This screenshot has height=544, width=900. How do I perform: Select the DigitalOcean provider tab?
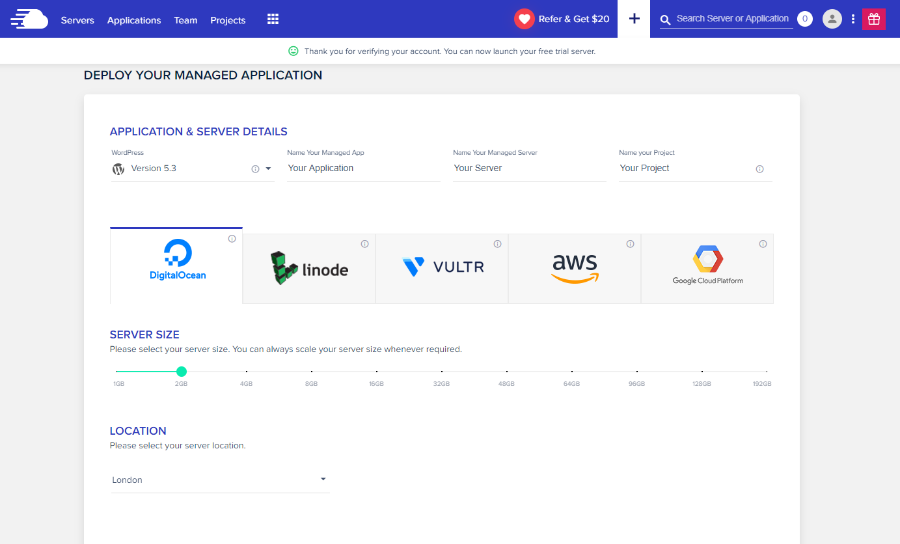point(176,265)
